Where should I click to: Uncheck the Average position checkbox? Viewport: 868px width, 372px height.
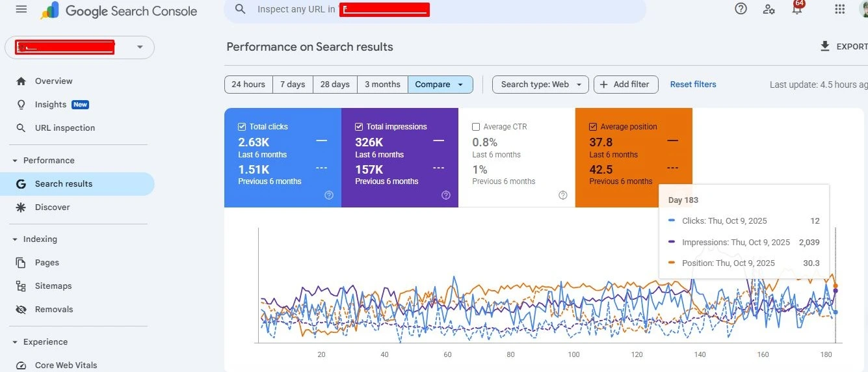pyautogui.click(x=593, y=127)
